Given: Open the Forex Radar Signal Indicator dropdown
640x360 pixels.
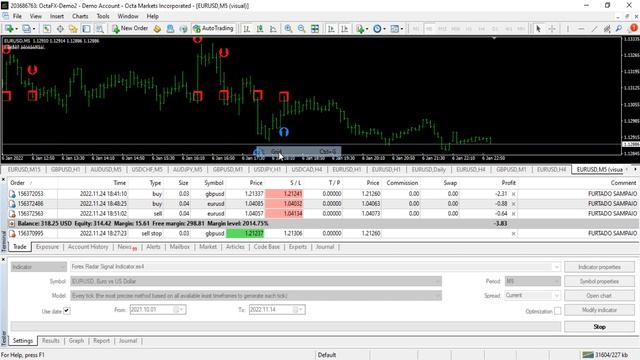Looking at the screenshot, I should (x=315, y=267).
